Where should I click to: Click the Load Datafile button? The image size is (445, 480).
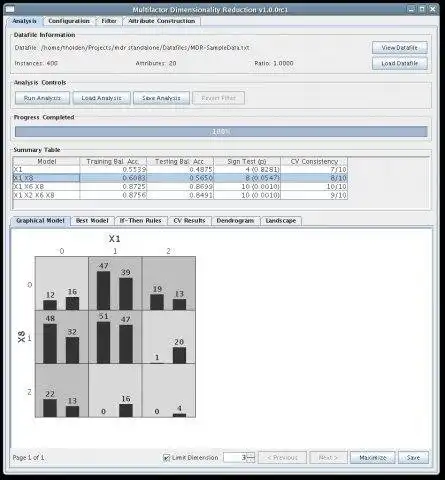coord(399,63)
